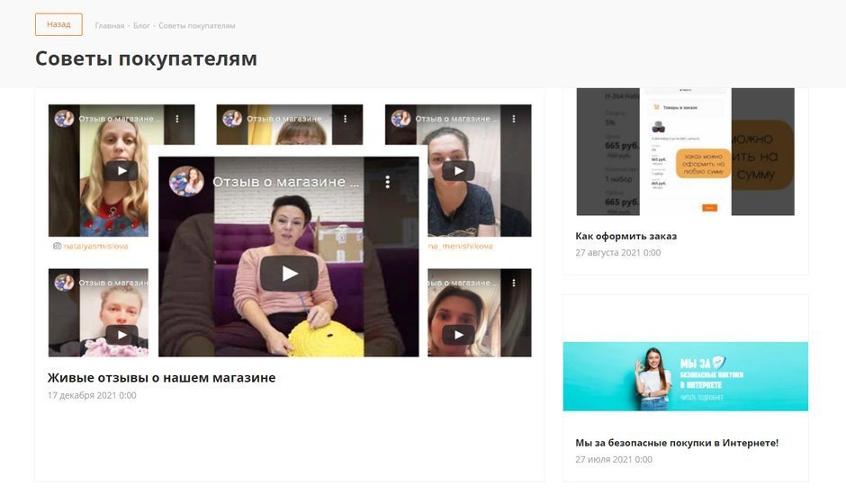The width and height of the screenshot is (846, 504).
Task: Open the Блог breadcrumb link
Action: pyautogui.click(x=141, y=25)
